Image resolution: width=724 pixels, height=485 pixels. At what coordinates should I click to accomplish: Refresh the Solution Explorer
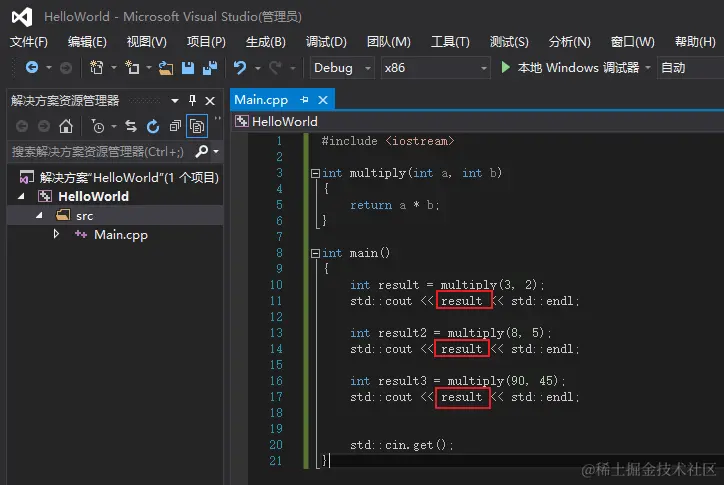click(153, 126)
